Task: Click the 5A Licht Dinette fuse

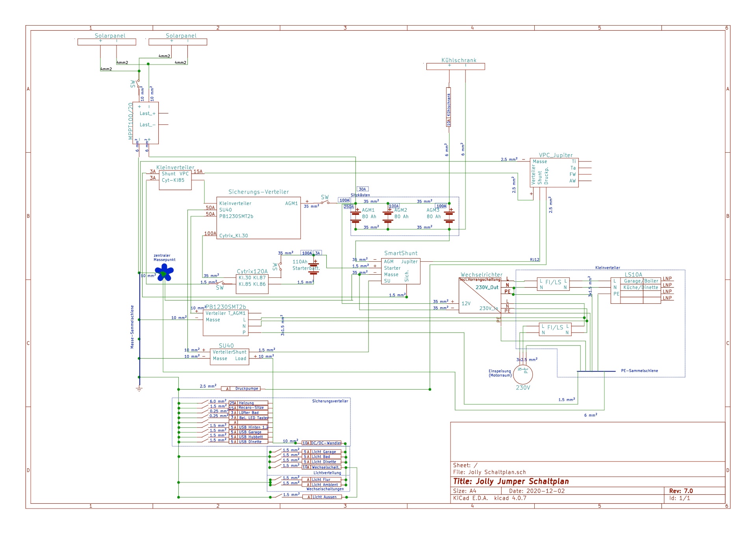Action: pyautogui.click(x=322, y=462)
